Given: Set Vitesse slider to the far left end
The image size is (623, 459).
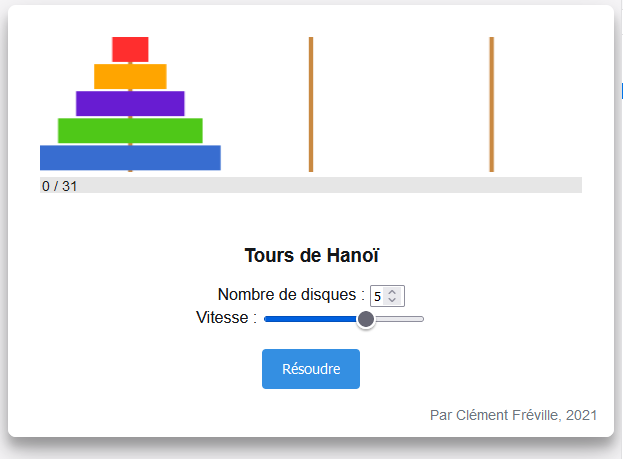Looking at the screenshot, I should [266, 319].
